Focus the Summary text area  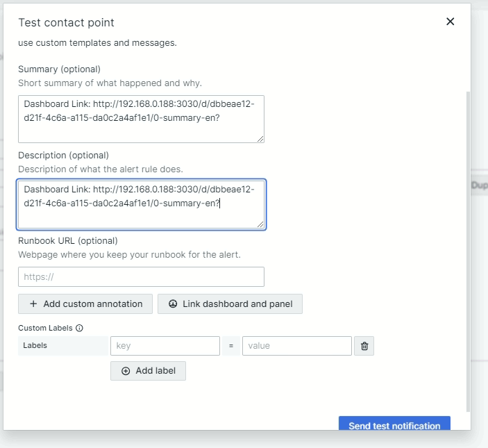(141, 119)
